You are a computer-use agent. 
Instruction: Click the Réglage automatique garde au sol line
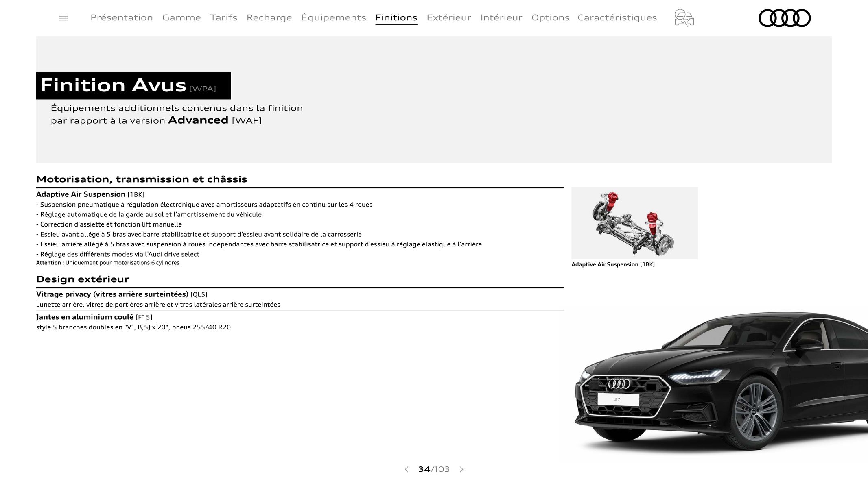coord(149,215)
